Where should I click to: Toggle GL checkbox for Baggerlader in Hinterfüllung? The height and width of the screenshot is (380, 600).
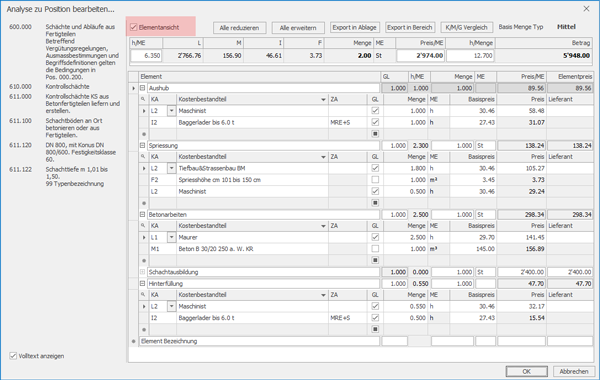[375, 318]
